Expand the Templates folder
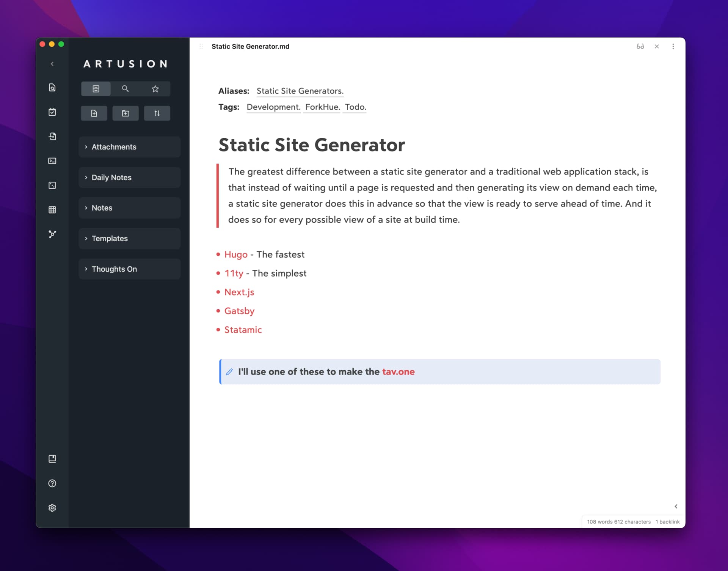The height and width of the screenshot is (571, 728). [110, 239]
